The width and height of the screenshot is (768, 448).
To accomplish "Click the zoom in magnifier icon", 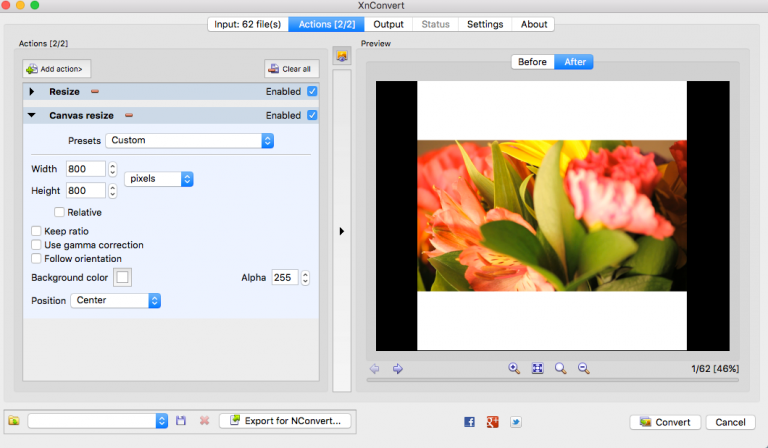I will click(x=514, y=368).
